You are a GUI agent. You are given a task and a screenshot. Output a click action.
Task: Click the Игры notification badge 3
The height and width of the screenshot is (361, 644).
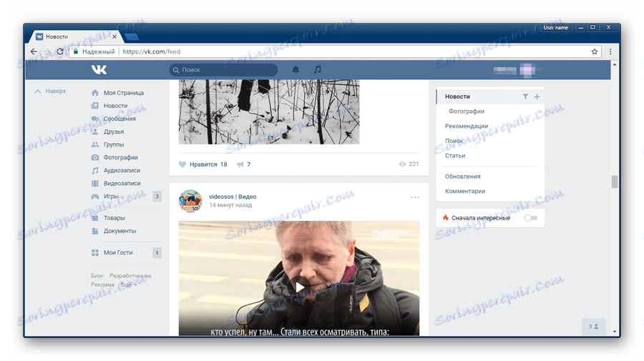157,197
